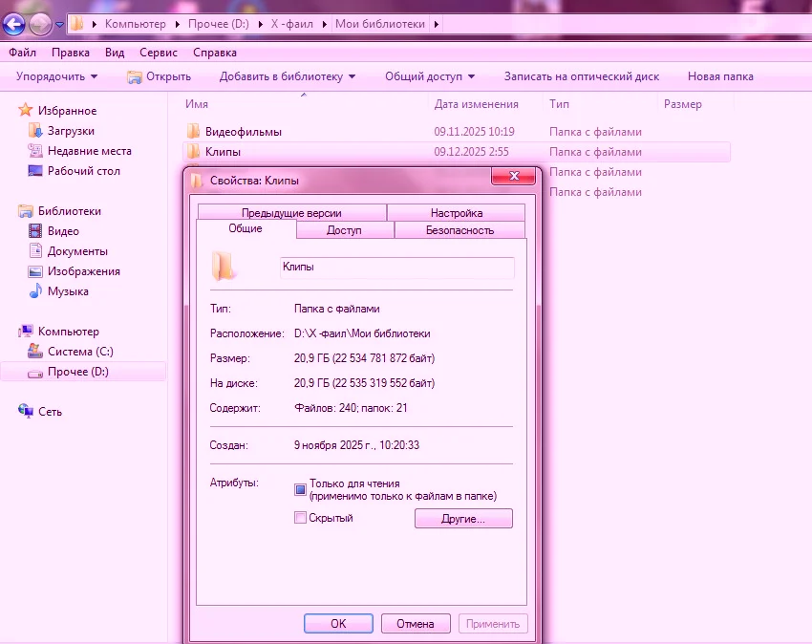Click the Музыка note icon
Image resolution: width=812 pixels, height=644 pixels.
(x=35, y=291)
